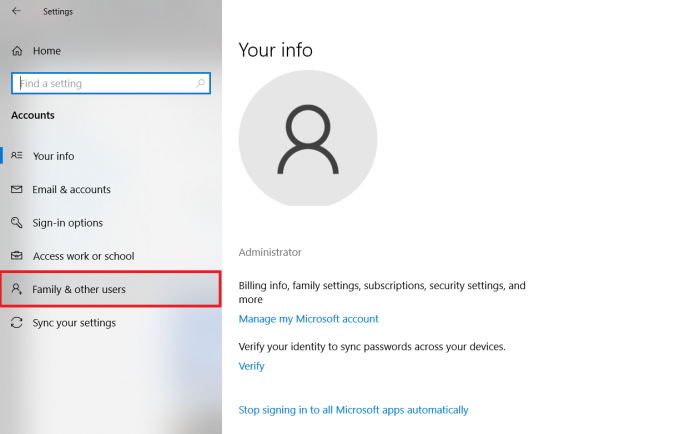Viewport: 690px width, 434px height.
Task: Click Stop signing in to all Microsoft apps automatically
Action: [x=353, y=410]
